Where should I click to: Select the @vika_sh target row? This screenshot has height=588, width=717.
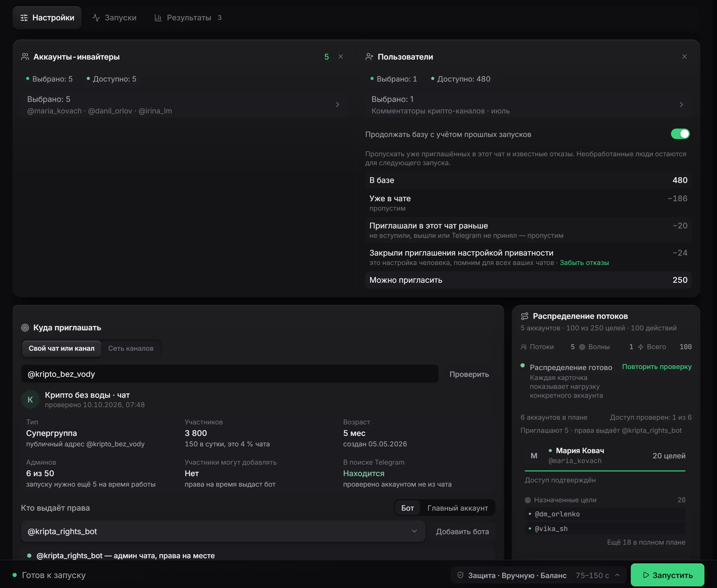coord(605,529)
